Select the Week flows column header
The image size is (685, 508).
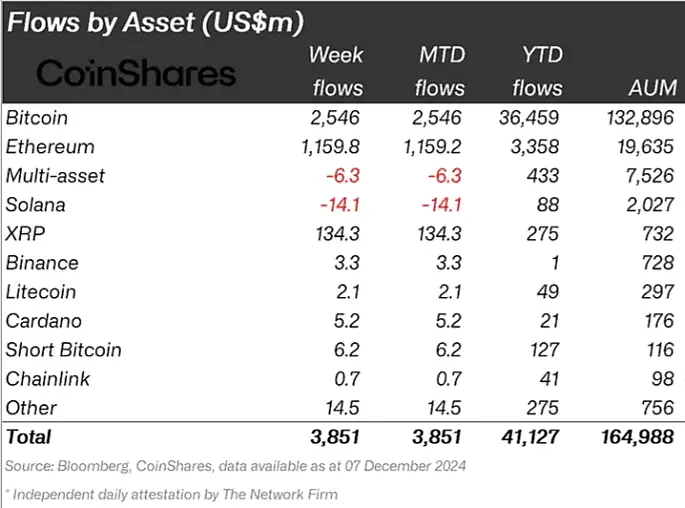coord(336,71)
